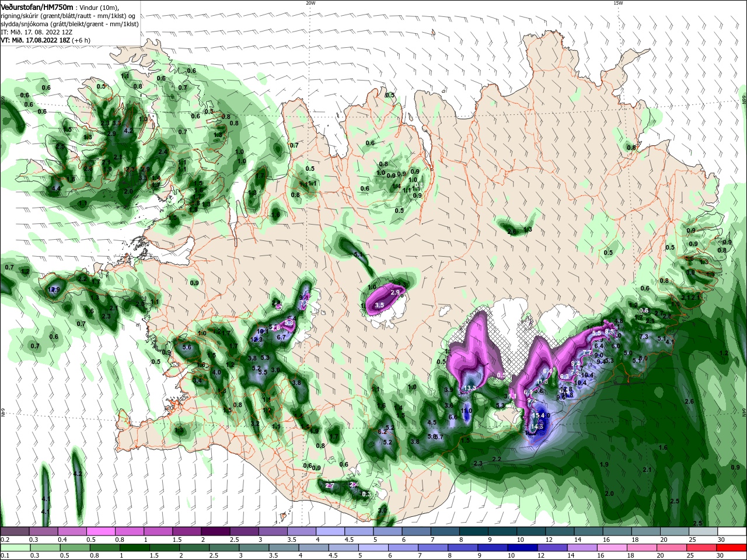This screenshot has height=560, width=747.
Task: Click the 2.6 value over the sea
Action: [x=689, y=401]
